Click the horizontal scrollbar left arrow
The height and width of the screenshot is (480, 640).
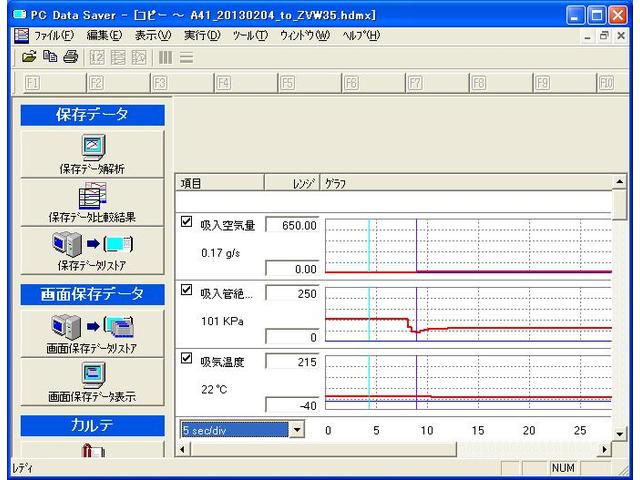tap(182, 449)
